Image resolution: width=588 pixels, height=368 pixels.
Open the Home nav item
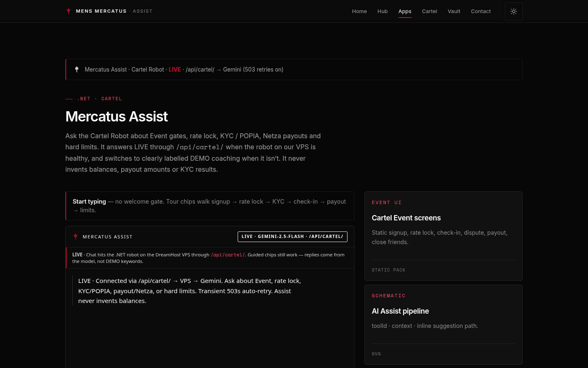359,11
